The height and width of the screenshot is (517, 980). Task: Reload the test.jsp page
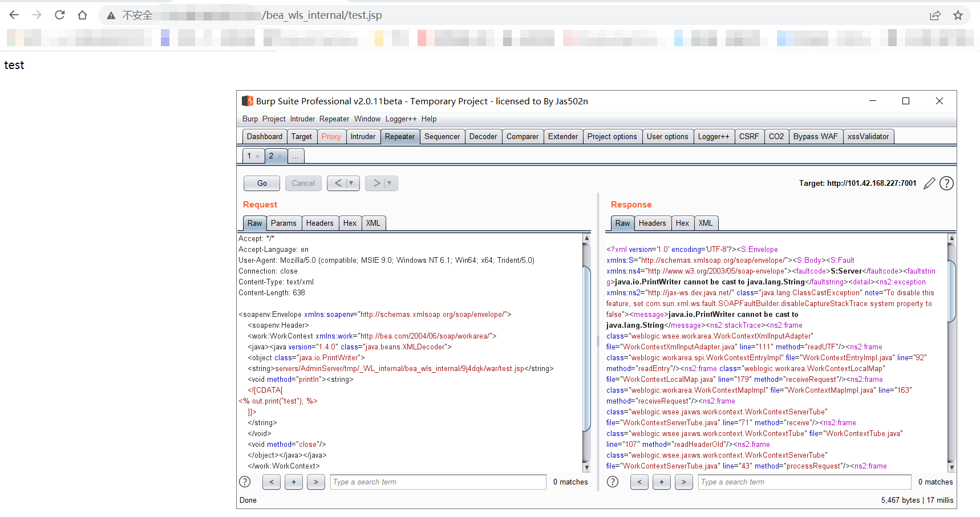(x=60, y=15)
